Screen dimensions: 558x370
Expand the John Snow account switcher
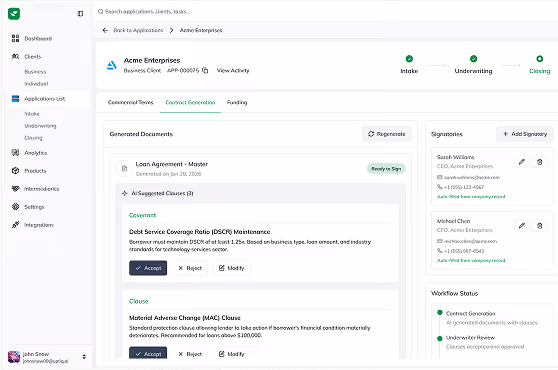(x=84, y=356)
